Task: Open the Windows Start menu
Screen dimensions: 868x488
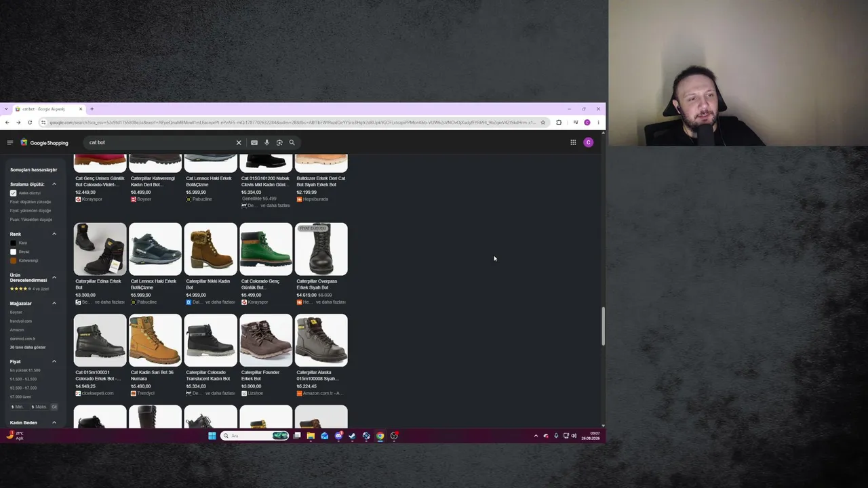Action: (x=212, y=436)
